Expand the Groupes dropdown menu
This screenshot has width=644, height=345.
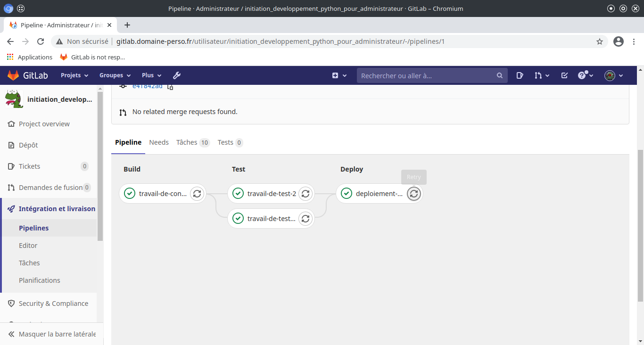[x=115, y=75]
